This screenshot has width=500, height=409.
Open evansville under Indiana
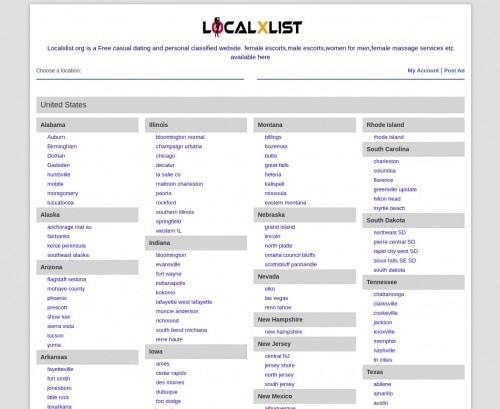(x=168, y=264)
